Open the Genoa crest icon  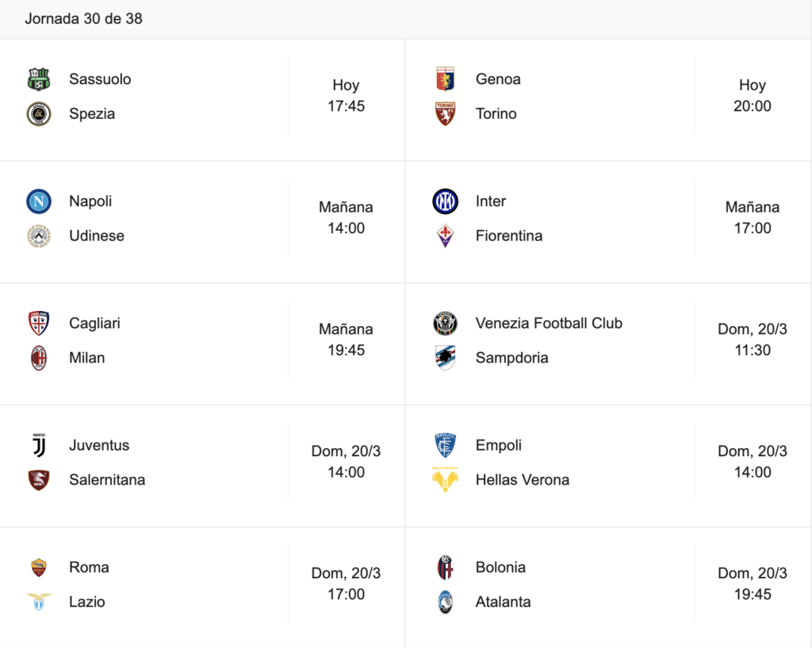[446, 79]
